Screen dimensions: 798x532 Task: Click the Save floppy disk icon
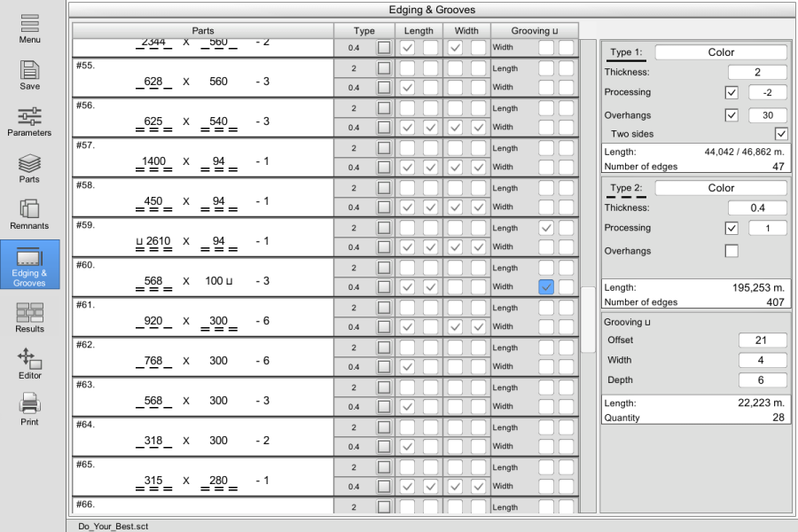29,70
